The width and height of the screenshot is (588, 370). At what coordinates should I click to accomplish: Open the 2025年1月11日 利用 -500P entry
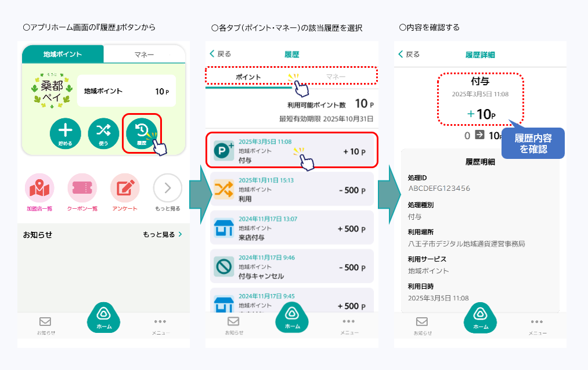click(x=291, y=189)
